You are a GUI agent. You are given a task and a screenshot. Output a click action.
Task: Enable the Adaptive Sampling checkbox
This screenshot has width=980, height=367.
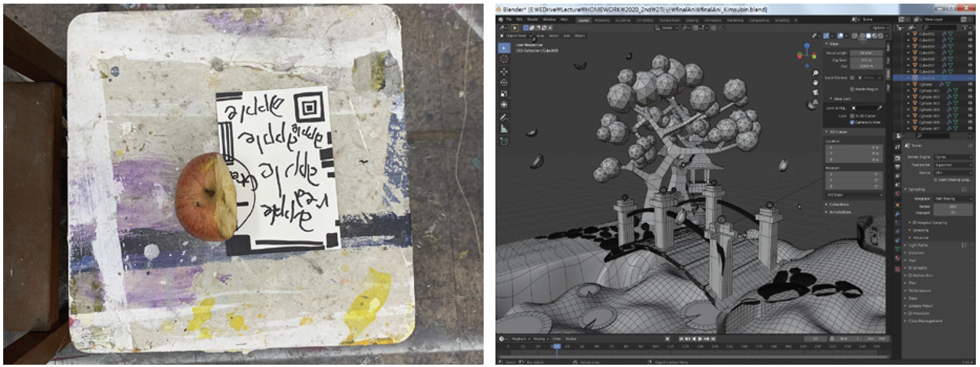(x=914, y=223)
